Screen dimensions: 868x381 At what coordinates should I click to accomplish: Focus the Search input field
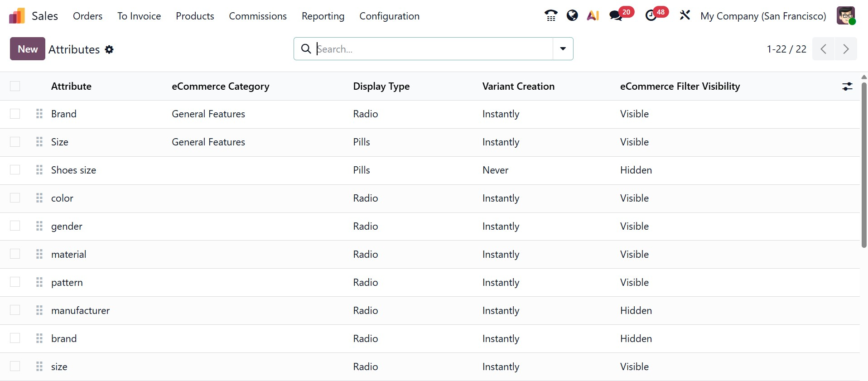pos(433,49)
